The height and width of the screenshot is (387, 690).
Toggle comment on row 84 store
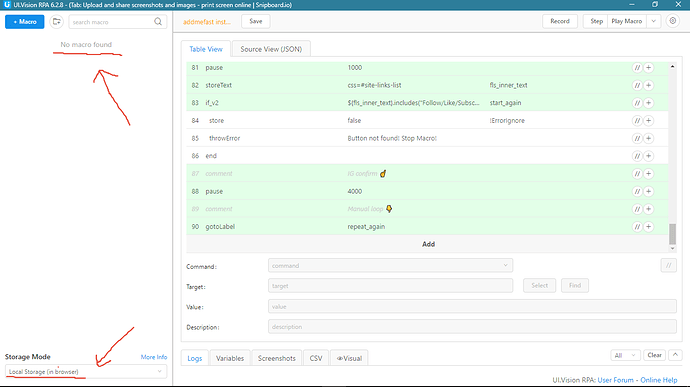point(637,121)
